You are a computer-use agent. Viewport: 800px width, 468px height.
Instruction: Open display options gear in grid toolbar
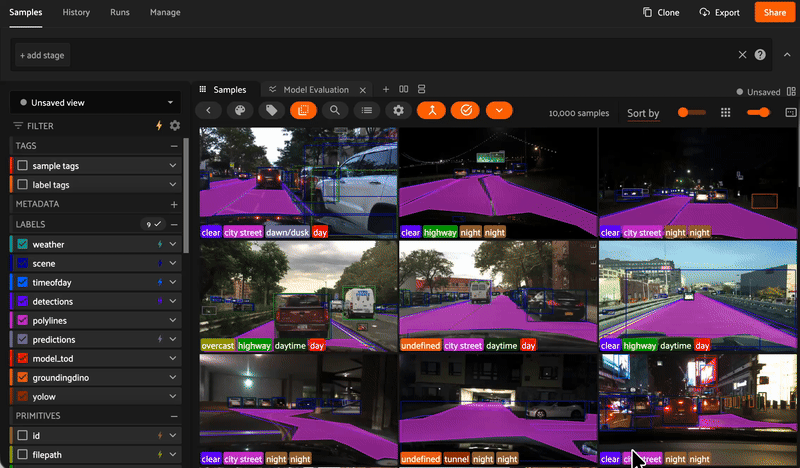[x=399, y=111]
